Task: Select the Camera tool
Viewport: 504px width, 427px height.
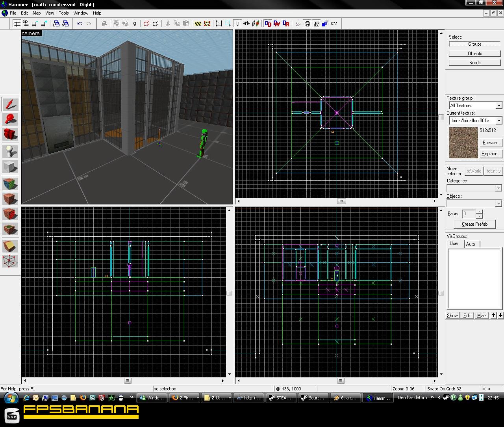Action: tap(10, 134)
